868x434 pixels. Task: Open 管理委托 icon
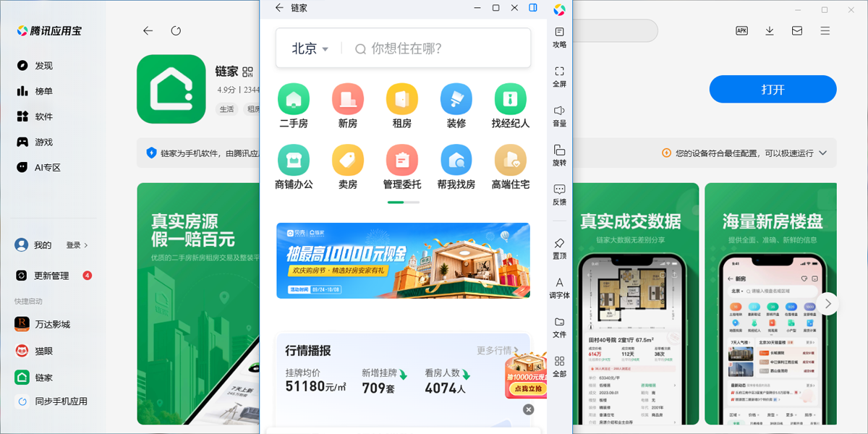(x=402, y=167)
